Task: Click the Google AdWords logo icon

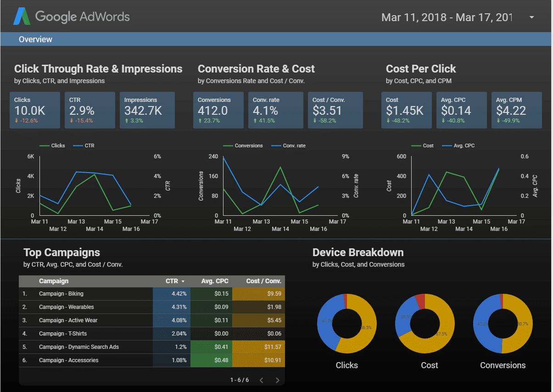Action: [22, 17]
